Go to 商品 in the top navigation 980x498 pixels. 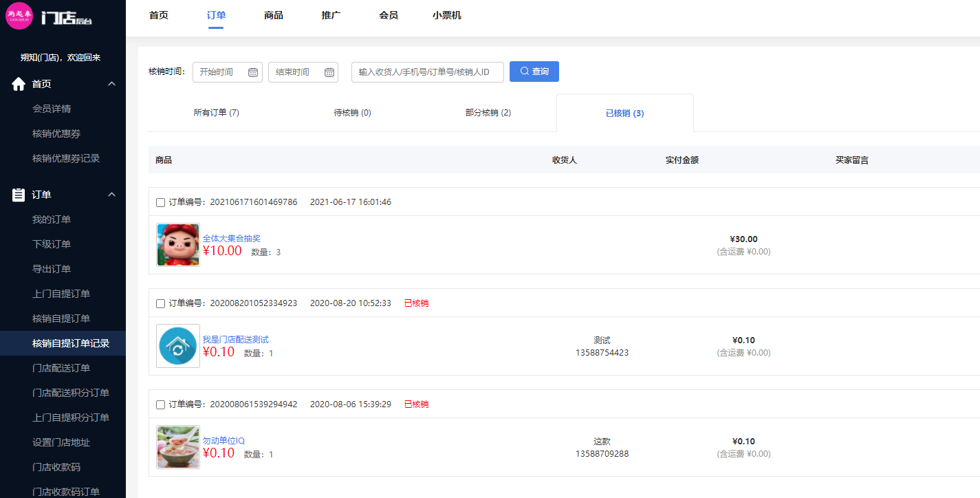click(x=273, y=15)
